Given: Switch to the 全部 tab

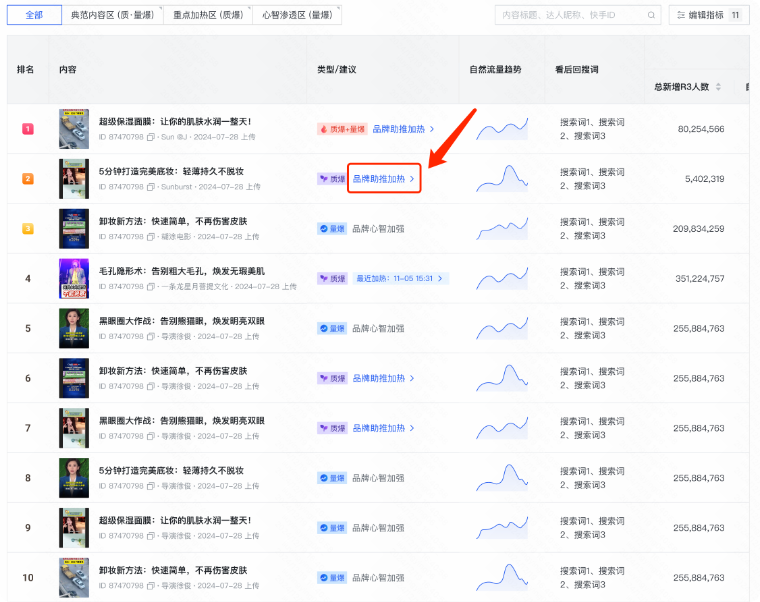Looking at the screenshot, I should 34,15.
